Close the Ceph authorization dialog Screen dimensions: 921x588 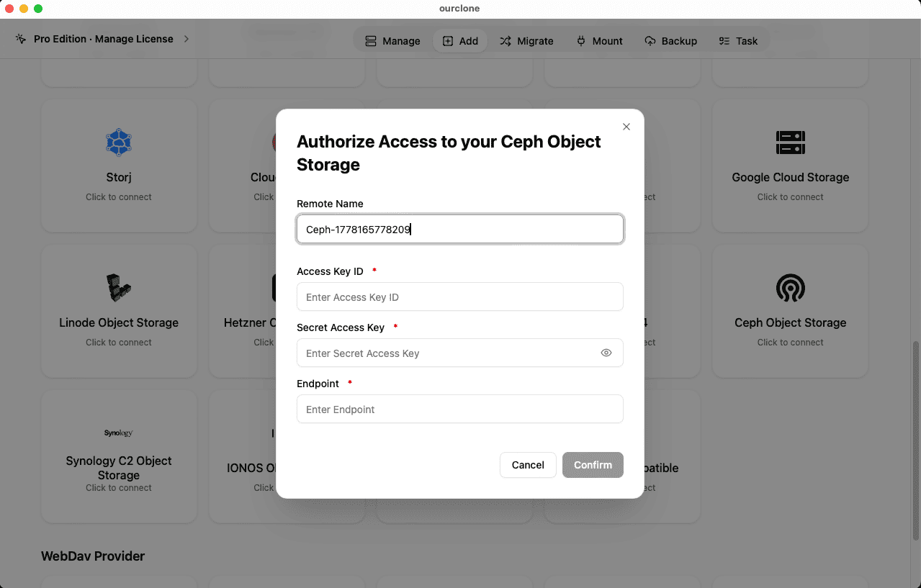[x=626, y=127]
